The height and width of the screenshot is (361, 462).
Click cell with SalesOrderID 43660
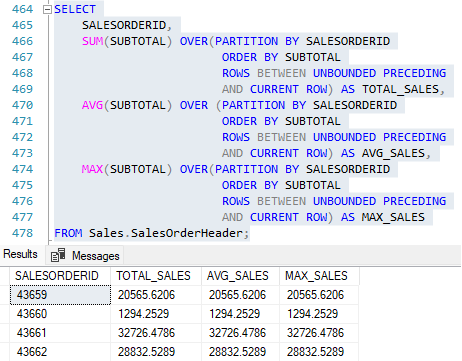point(60,314)
